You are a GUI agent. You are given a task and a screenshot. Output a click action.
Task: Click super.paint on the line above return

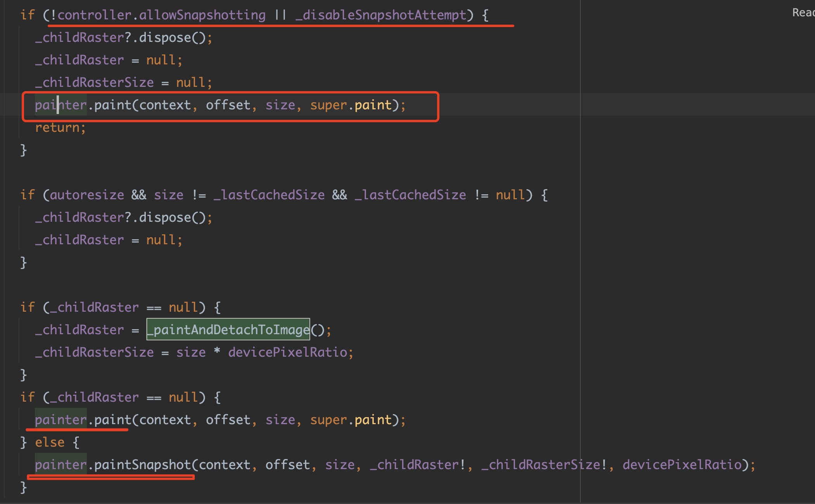pyautogui.click(x=351, y=105)
